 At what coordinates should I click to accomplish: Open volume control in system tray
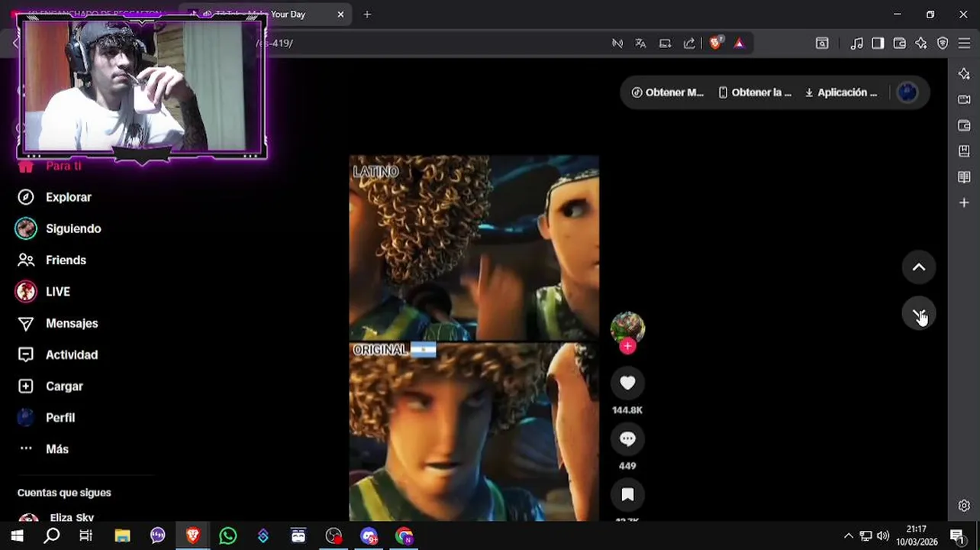coord(883,536)
